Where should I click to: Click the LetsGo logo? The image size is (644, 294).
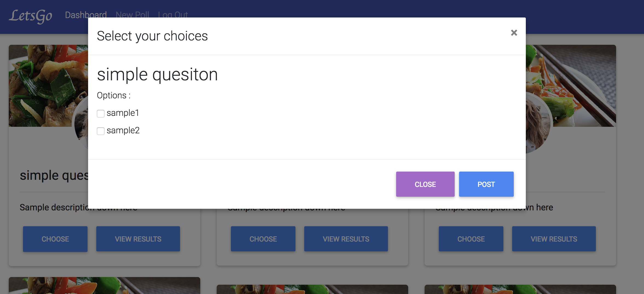tap(31, 16)
